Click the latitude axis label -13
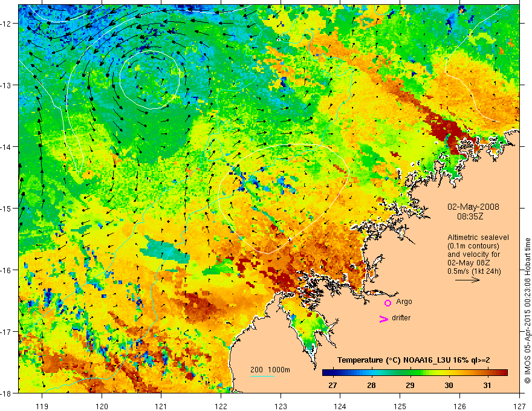 coord(6,85)
